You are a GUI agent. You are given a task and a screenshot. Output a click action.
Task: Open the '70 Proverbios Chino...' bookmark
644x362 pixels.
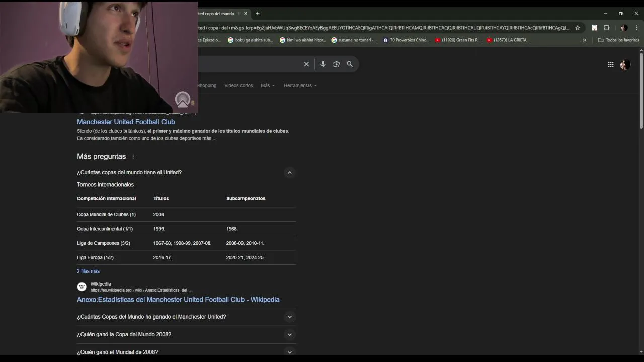coord(406,40)
